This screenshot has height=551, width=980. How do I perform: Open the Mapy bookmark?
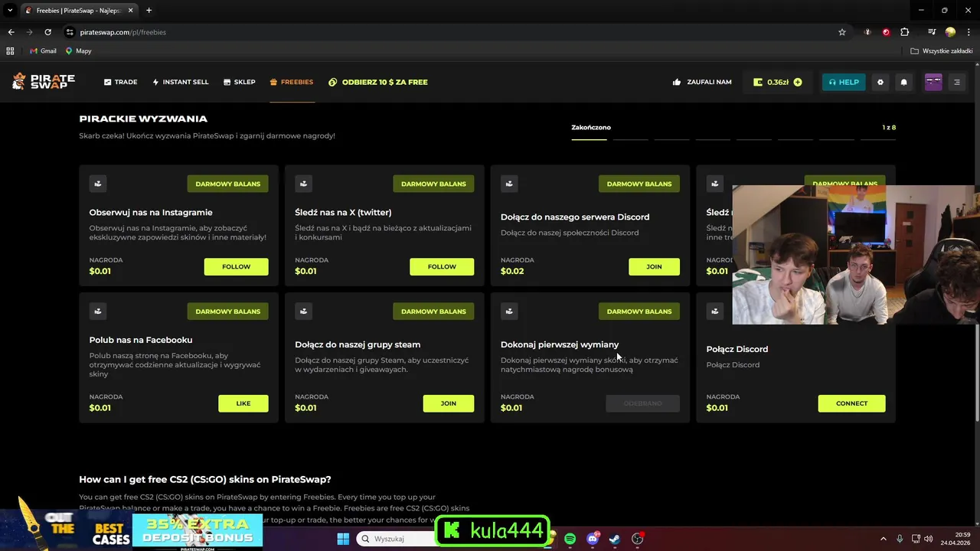pos(78,51)
